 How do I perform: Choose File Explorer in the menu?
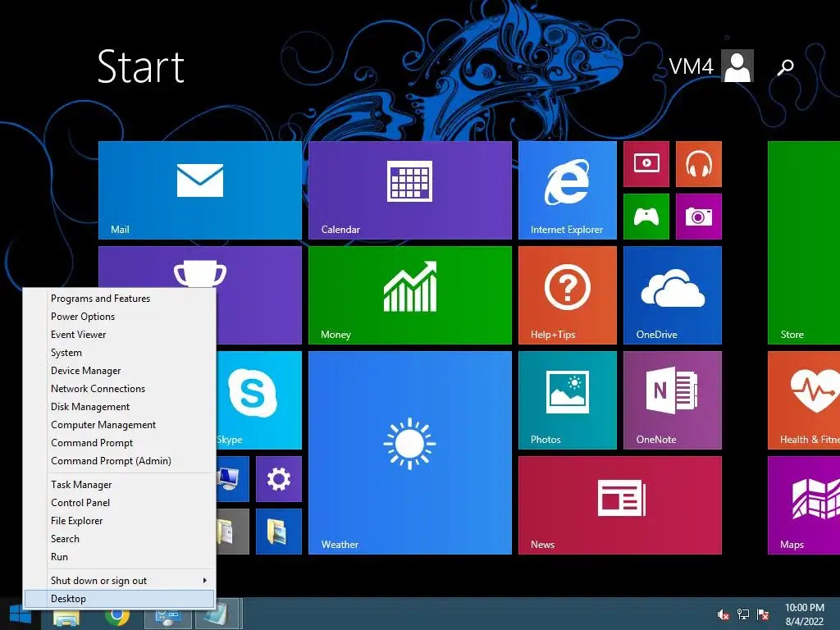click(119, 521)
